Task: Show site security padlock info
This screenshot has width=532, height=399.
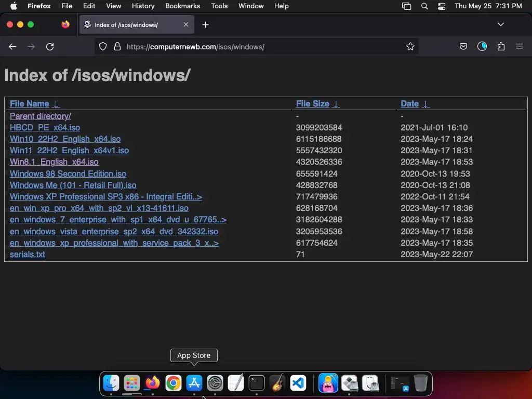Action: point(117,46)
